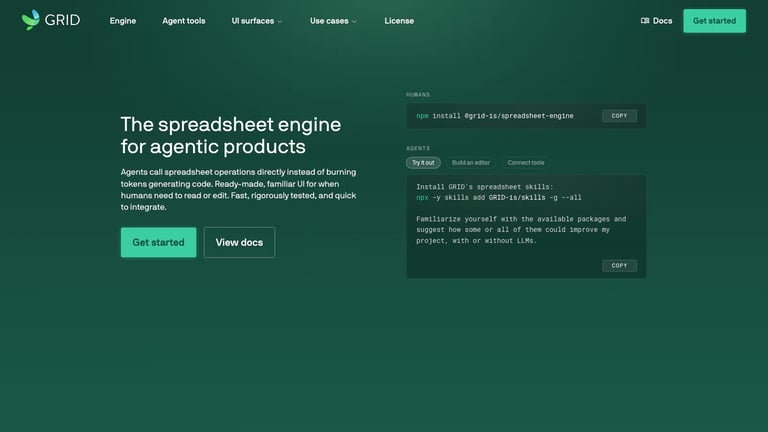This screenshot has height=432, width=768.
Task: Click the 'Agents call spreadsheet operations' paragraph
Action: click(239, 190)
